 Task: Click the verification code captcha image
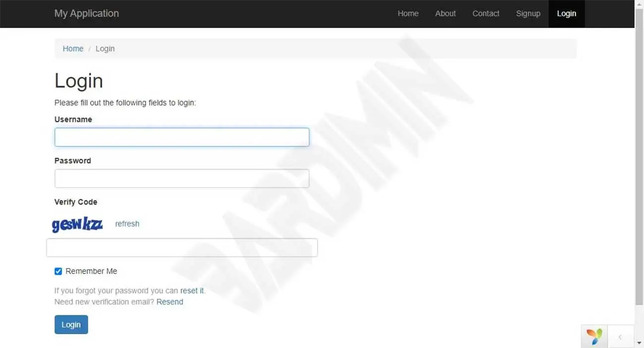[77, 225]
